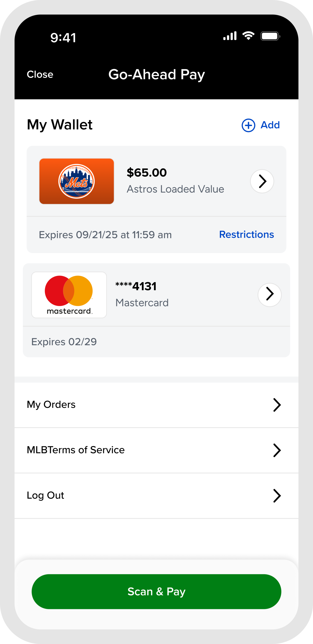Click the Log Out chevron arrow
Viewport: 313px width, 644px height.
click(x=277, y=496)
